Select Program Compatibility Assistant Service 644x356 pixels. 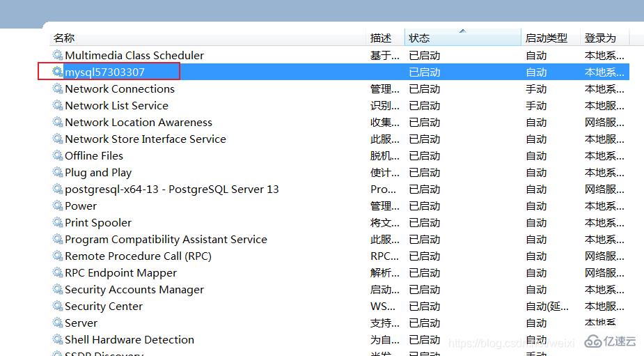(x=166, y=240)
